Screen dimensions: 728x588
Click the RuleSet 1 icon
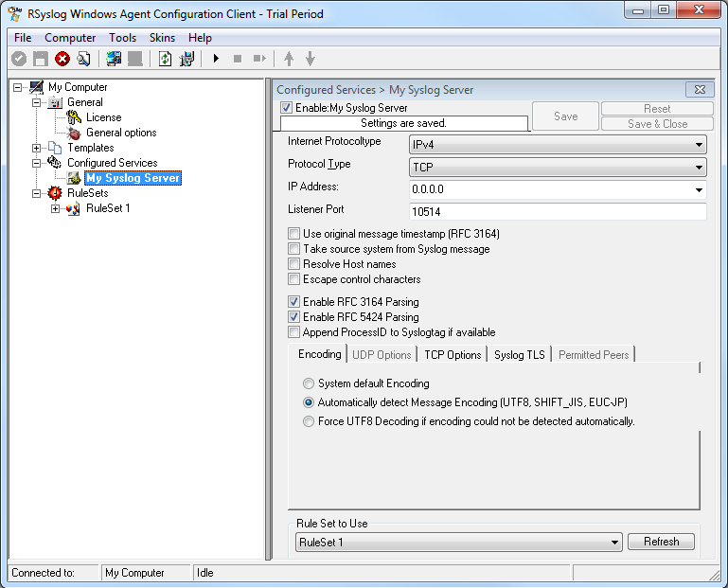point(73,208)
